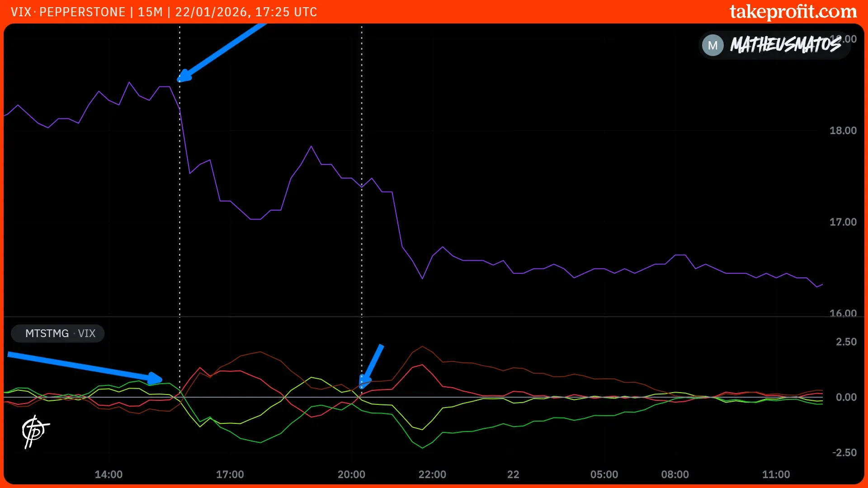The height and width of the screenshot is (488, 868).
Task: Click the 18.00 price scale label
Action: coord(843,131)
